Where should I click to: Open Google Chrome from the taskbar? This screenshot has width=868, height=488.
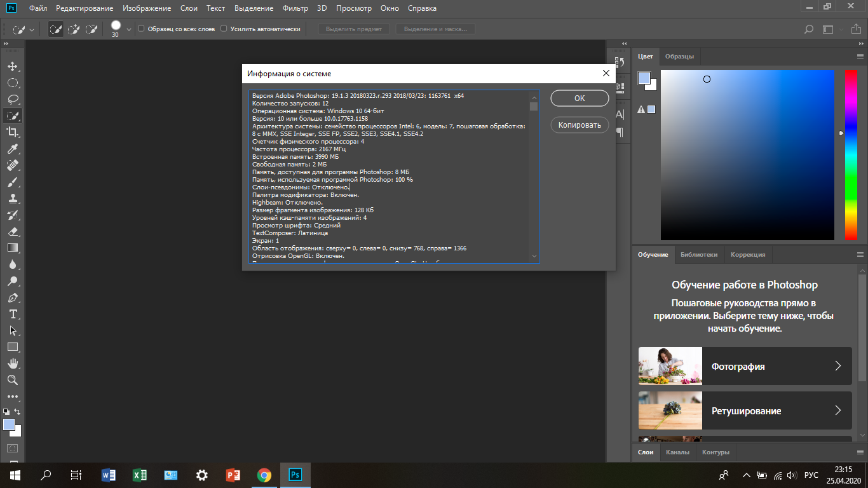(264, 475)
